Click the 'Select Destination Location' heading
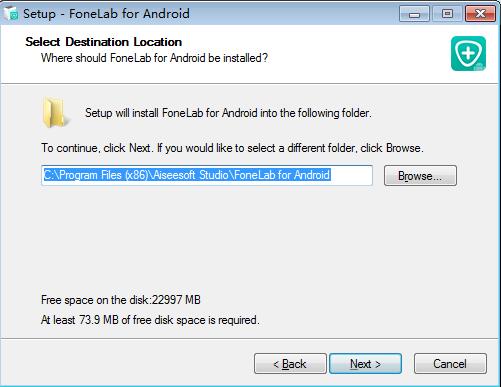Image resolution: width=501 pixels, height=387 pixels. coord(104,42)
